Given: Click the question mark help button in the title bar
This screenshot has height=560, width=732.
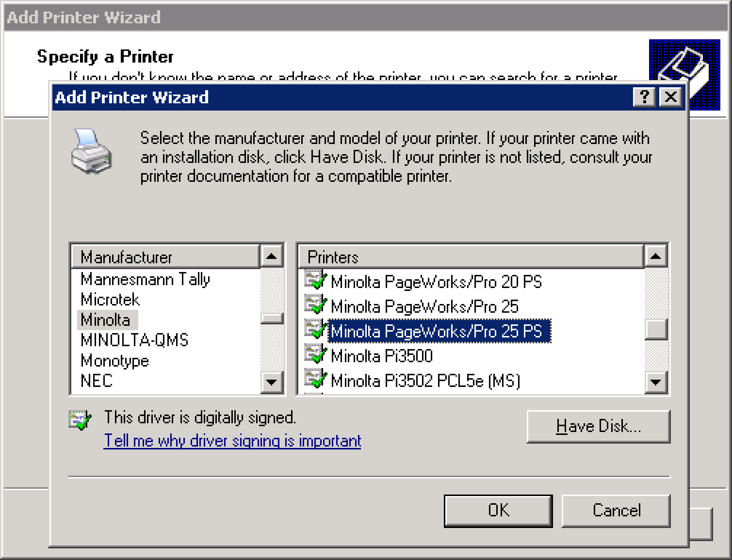Looking at the screenshot, I should [644, 97].
